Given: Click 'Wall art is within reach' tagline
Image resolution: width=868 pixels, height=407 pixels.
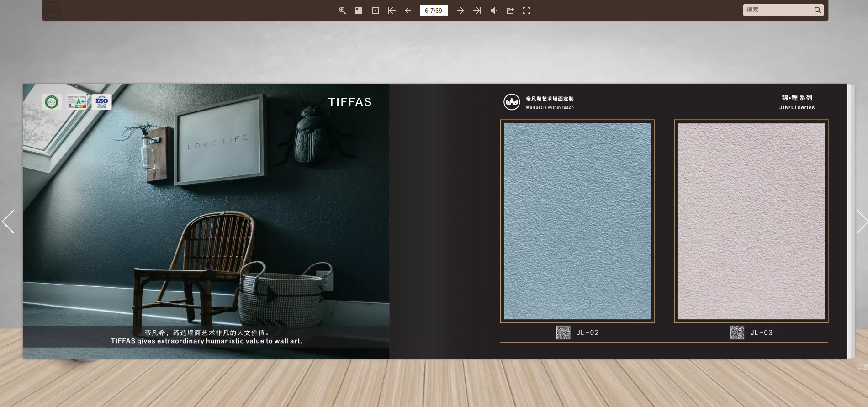Looking at the screenshot, I should click(550, 107).
